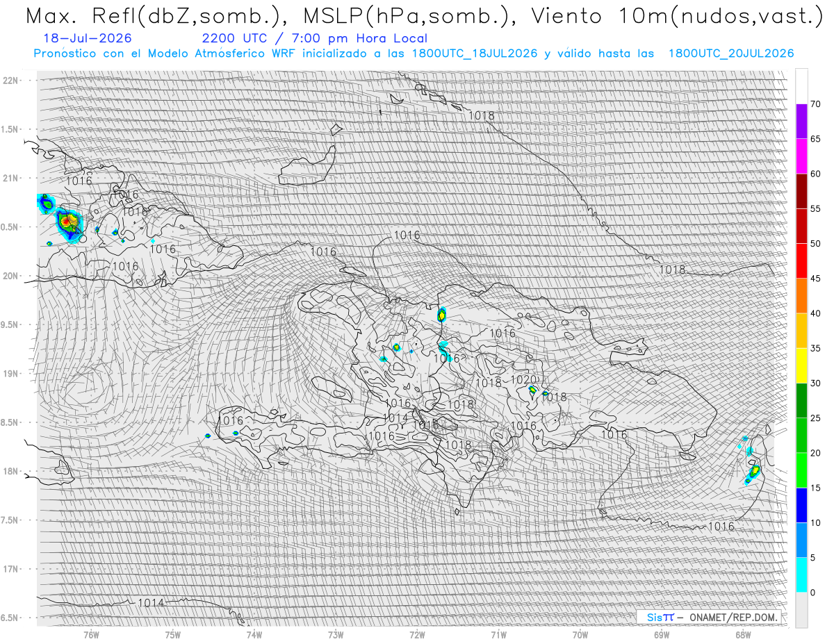Click the '2200 UTC / 7:00 pm Hora Local' text
Image resolution: width=834 pixels, height=644 pixels.
point(314,39)
